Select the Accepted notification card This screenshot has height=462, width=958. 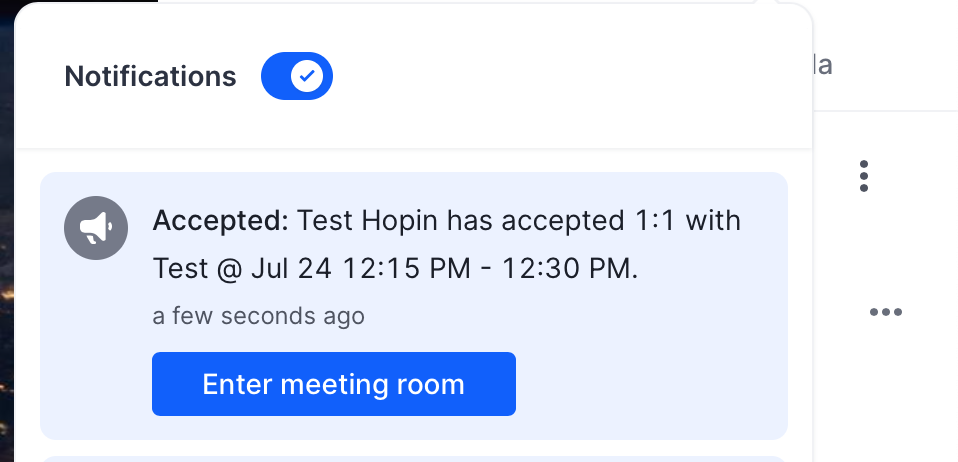point(414,306)
